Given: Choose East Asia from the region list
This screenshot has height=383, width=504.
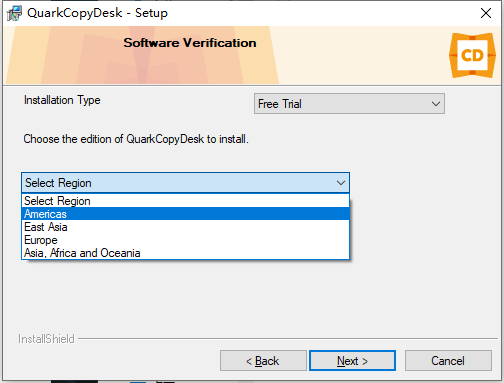Looking at the screenshot, I should pos(185,227).
